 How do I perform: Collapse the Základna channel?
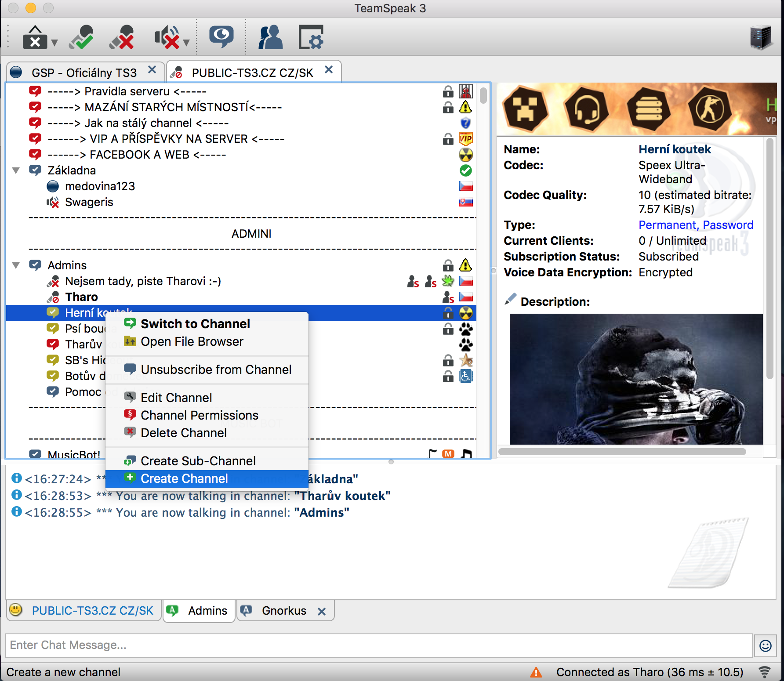click(x=16, y=170)
